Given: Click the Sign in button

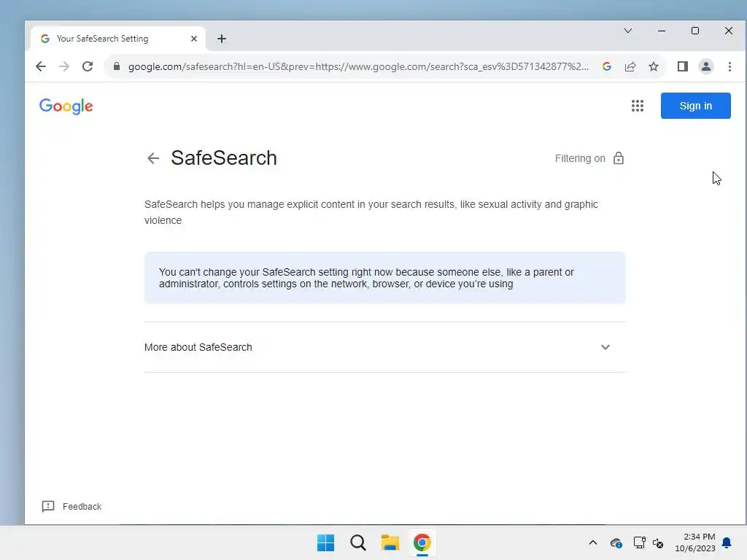Looking at the screenshot, I should [695, 106].
